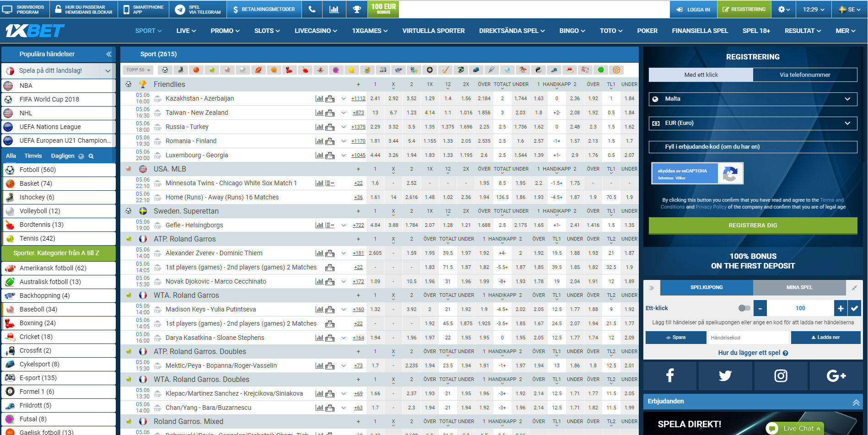Click the expand arrows icon on bet slip
868x435 pixels.
(x=854, y=288)
